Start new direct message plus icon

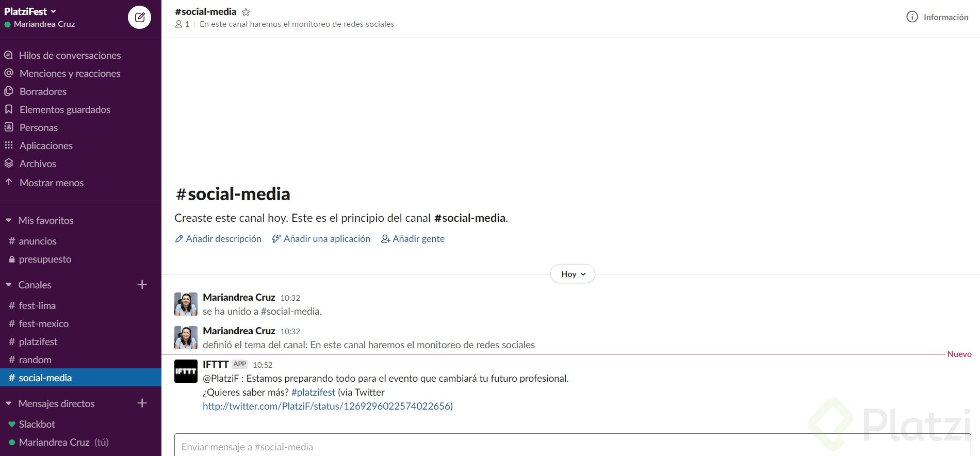pos(142,403)
